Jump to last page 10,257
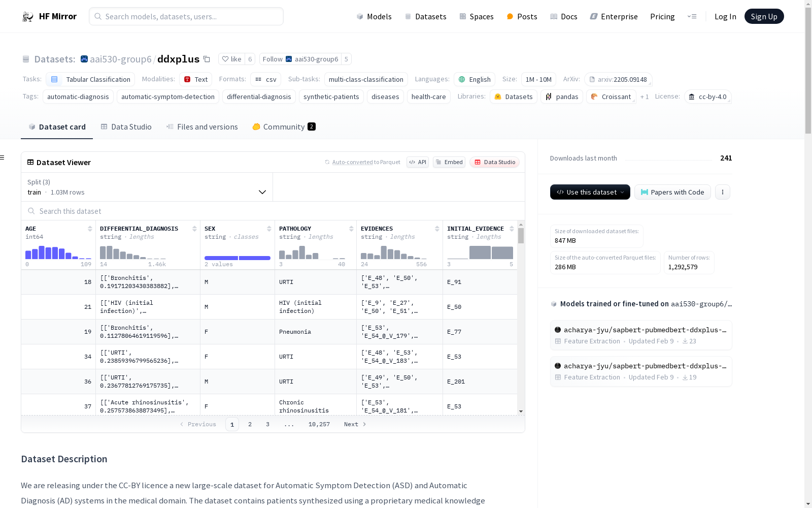Image resolution: width=812 pixels, height=508 pixels. pos(319,424)
